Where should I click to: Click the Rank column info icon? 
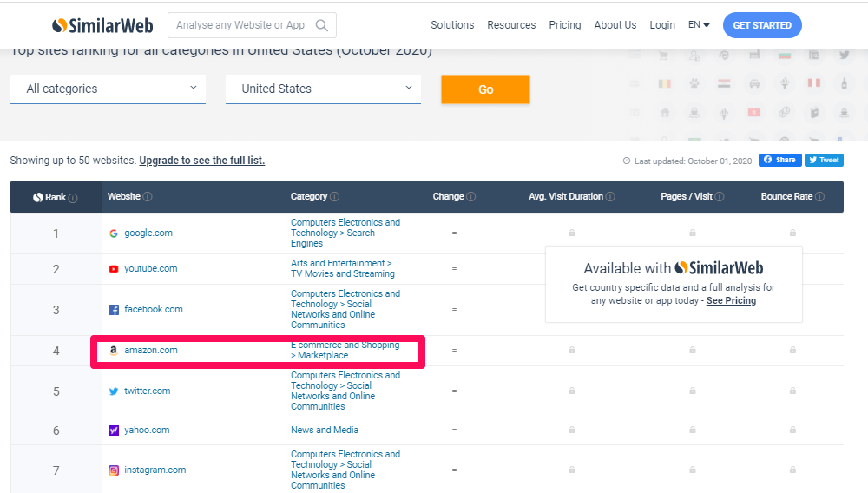tap(73, 198)
